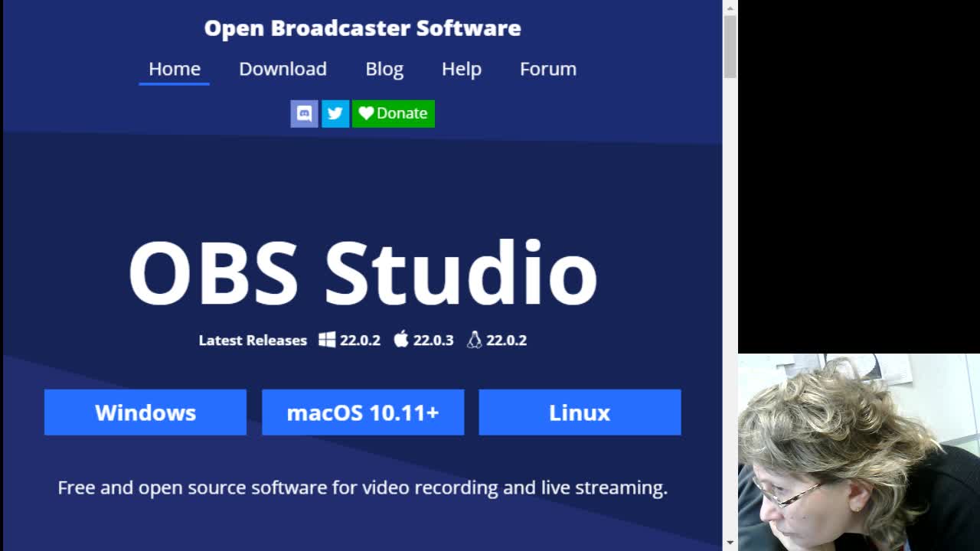The image size is (980, 551).
Task: Go to the Home nav tab
Action: tap(175, 69)
